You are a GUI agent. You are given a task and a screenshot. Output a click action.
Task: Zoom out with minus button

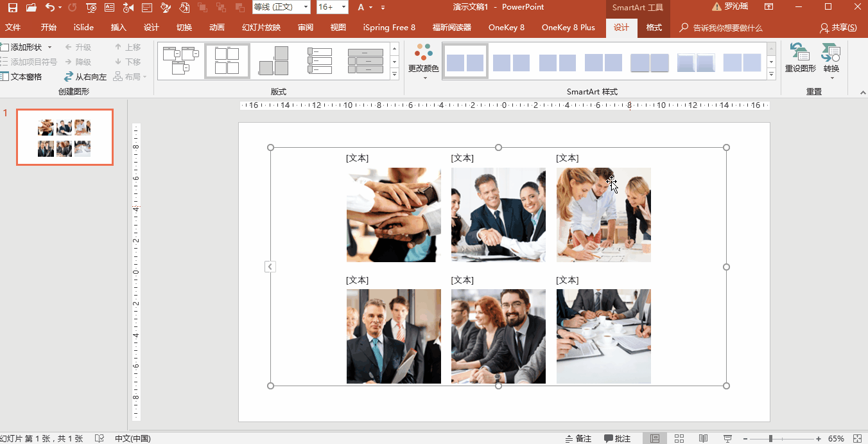[745, 438]
